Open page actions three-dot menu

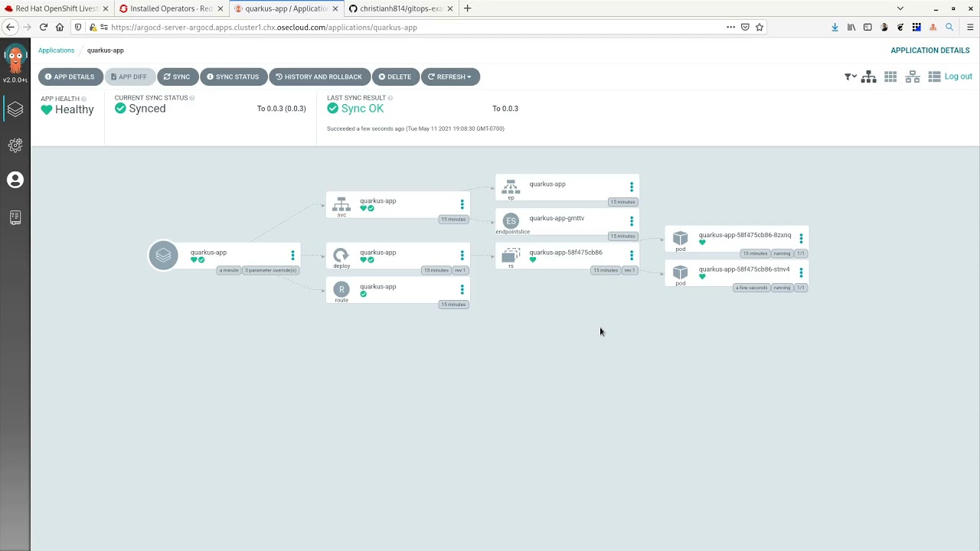730,28
